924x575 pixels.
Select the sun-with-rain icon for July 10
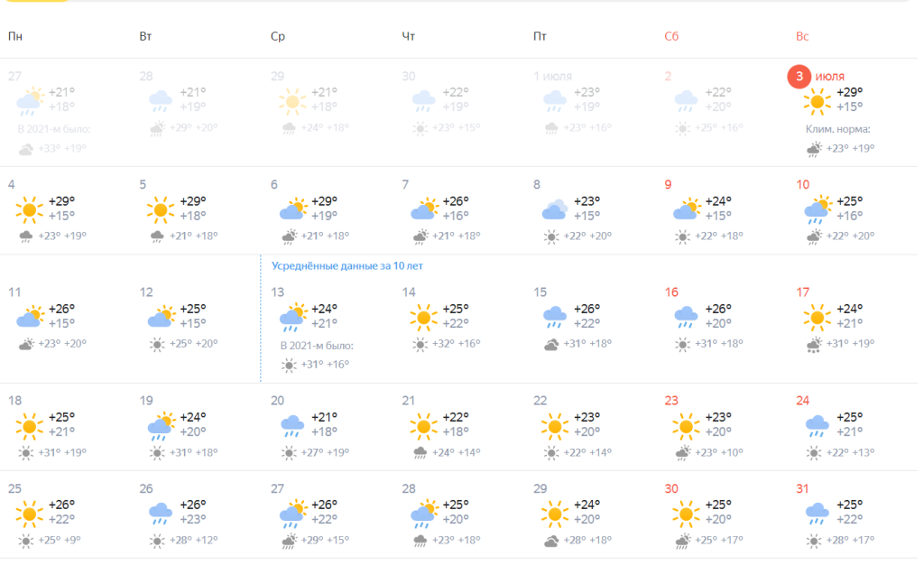coord(818,209)
